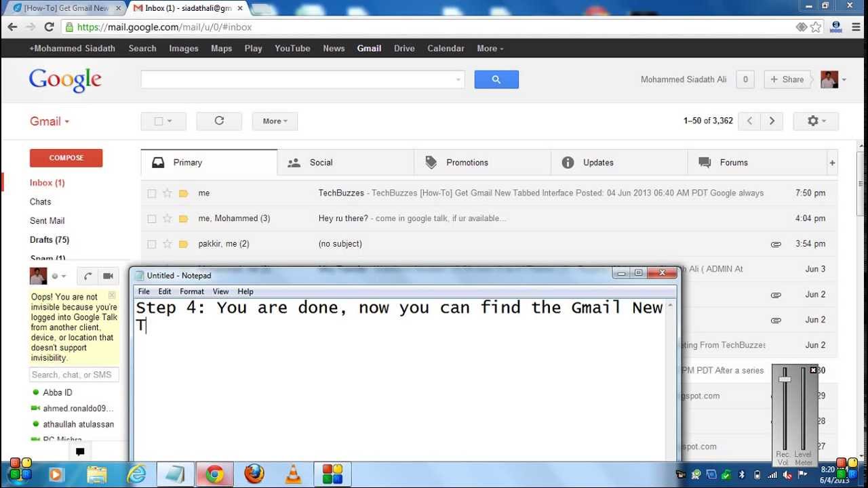Select checkbox for TechBuzzes email

click(152, 193)
